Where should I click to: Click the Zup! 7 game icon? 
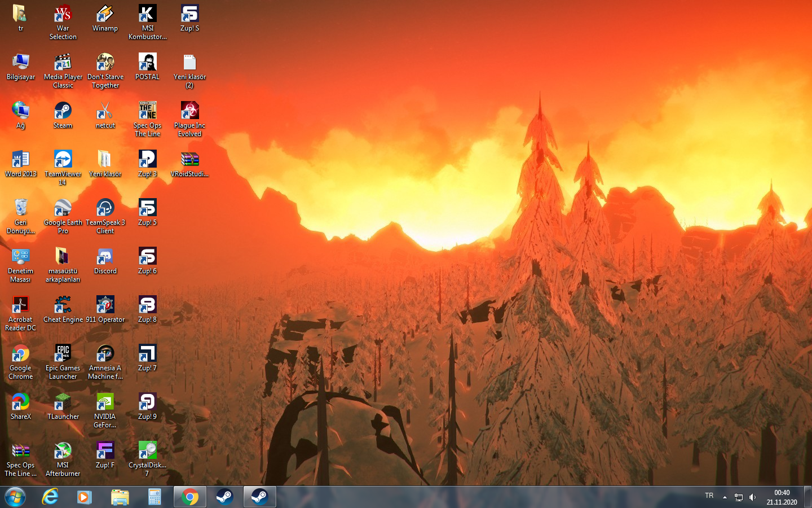point(148,358)
